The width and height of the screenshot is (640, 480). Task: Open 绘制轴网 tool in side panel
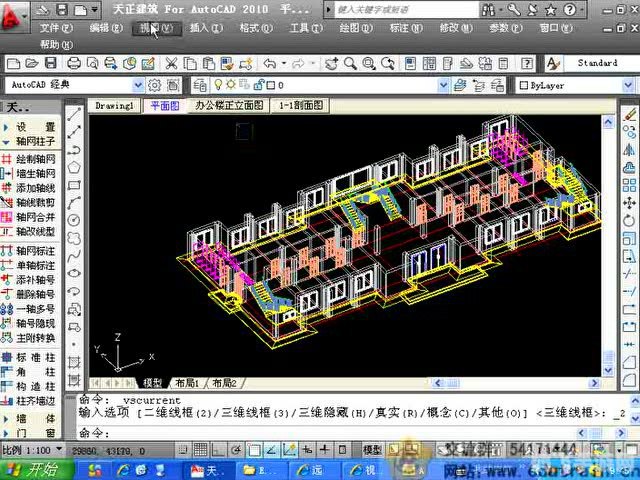34,159
